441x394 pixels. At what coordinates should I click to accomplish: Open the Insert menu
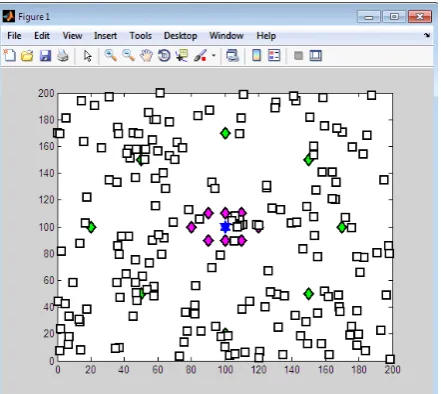(105, 36)
